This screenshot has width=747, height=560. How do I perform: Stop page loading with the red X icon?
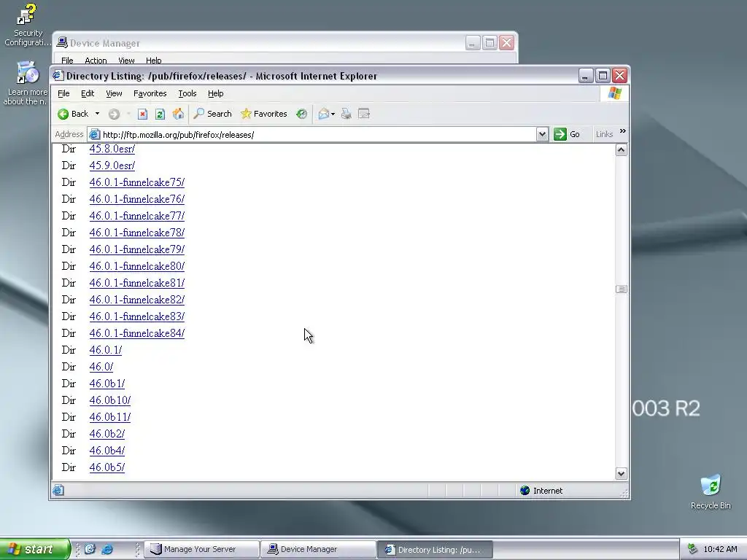(142, 114)
